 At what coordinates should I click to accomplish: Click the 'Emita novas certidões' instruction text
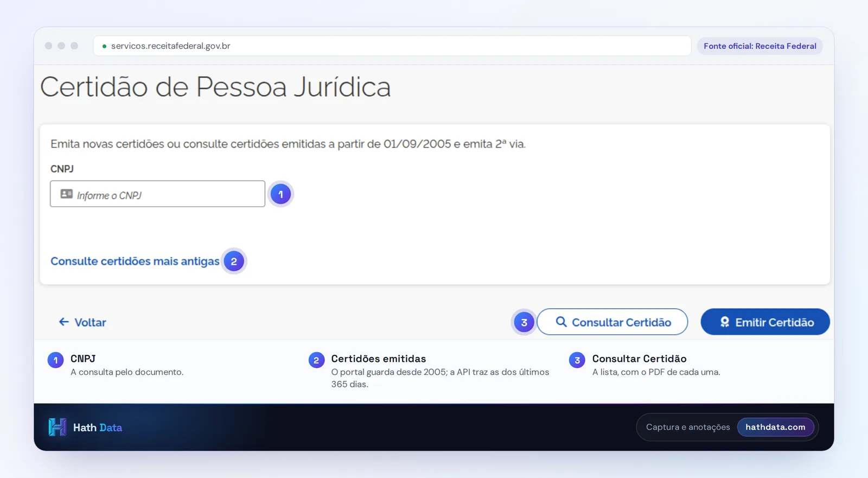(x=288, y=144)
